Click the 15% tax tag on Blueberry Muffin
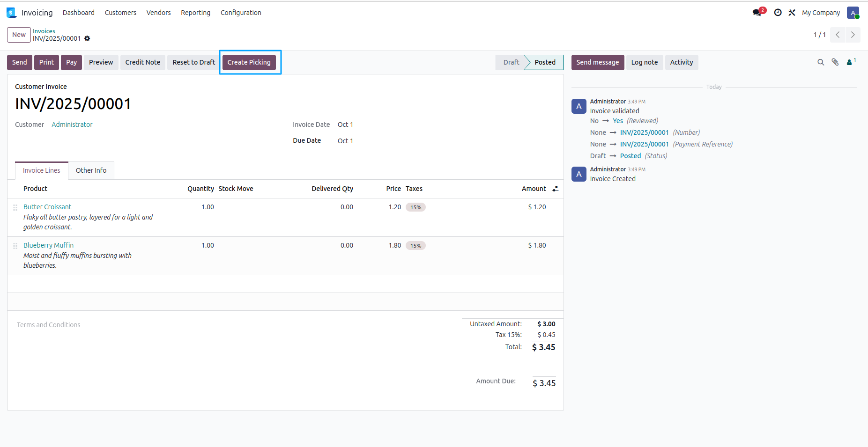868x447 pixels. [415, 246]
